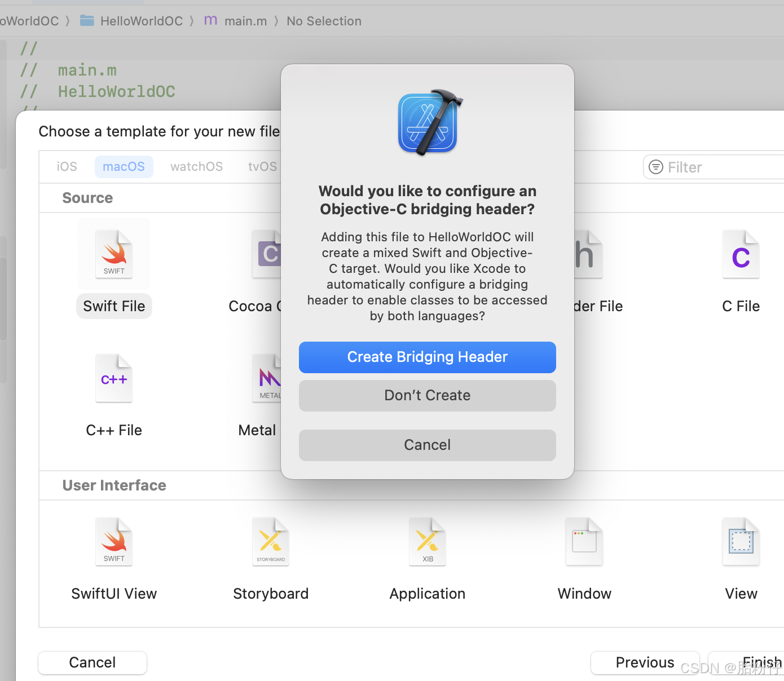Click main.m file icon in breadcrumb
The width and height of the screenshot is (784, 681).
[x=210, y=20]
